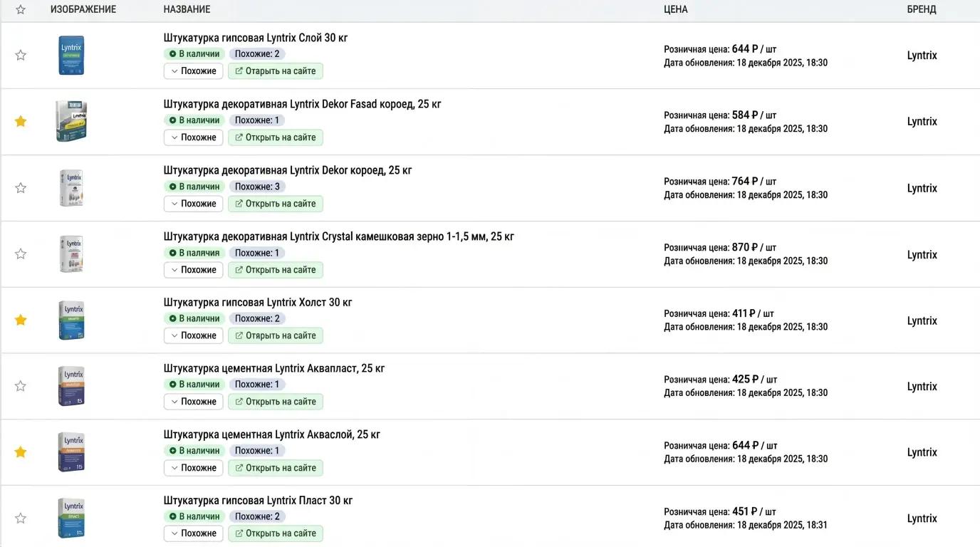Toggle favorite on Lyntrix Аквапласт 25 кг

21,386
